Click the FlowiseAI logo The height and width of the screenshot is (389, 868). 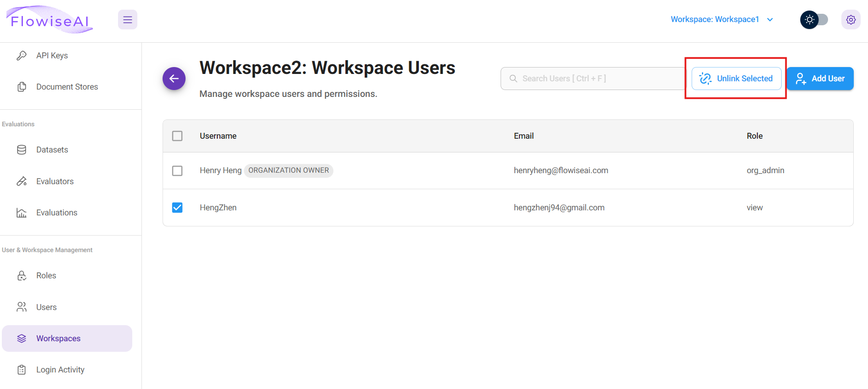[x=50, y=20]
